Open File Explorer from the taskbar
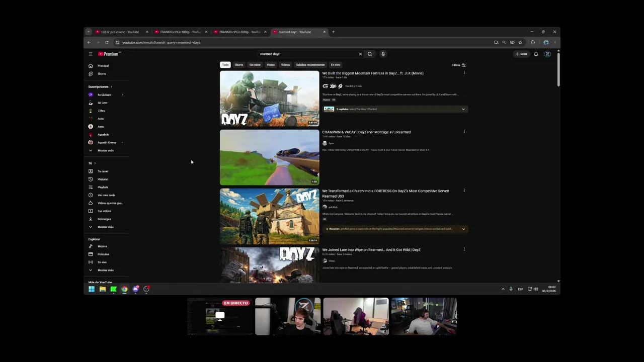Screen dimensions: 644x362 tap(103, 289)
